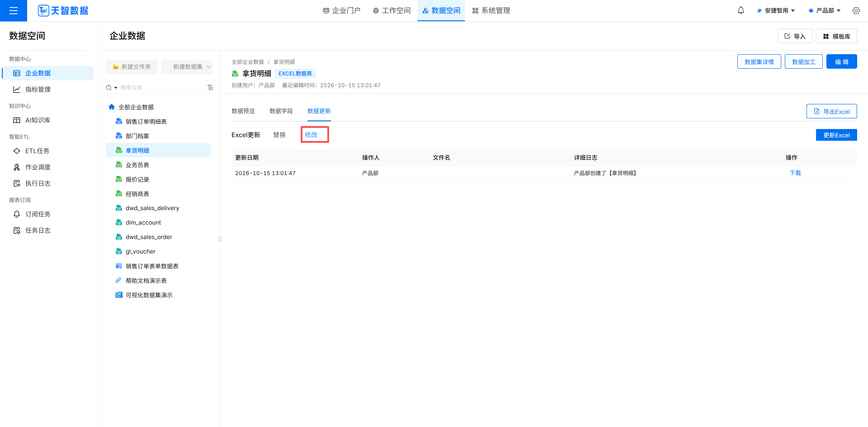Click the 下载 link in the log row

[795, 173]
